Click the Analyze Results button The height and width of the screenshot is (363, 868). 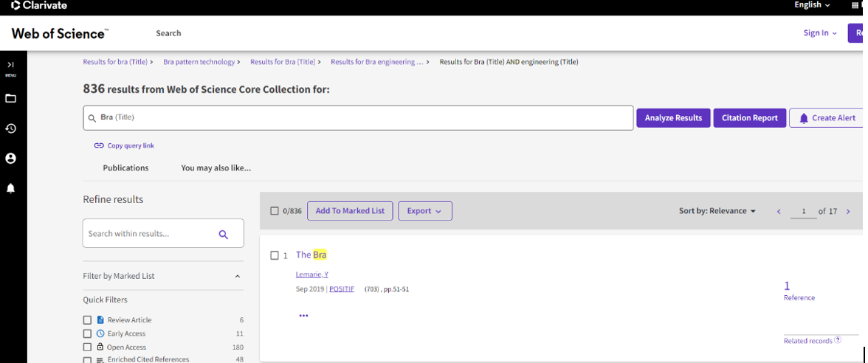[x=673, y=118]
